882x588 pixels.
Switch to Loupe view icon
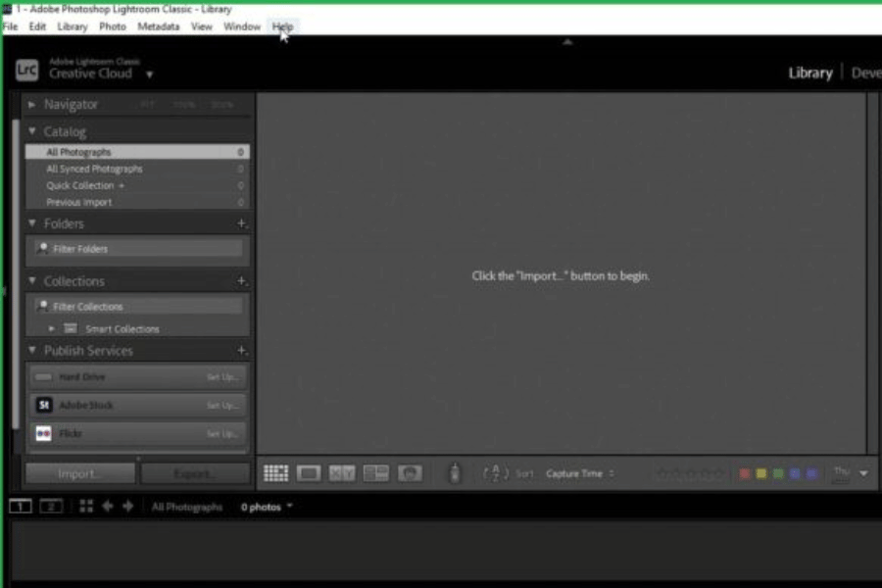click(309, 473)
